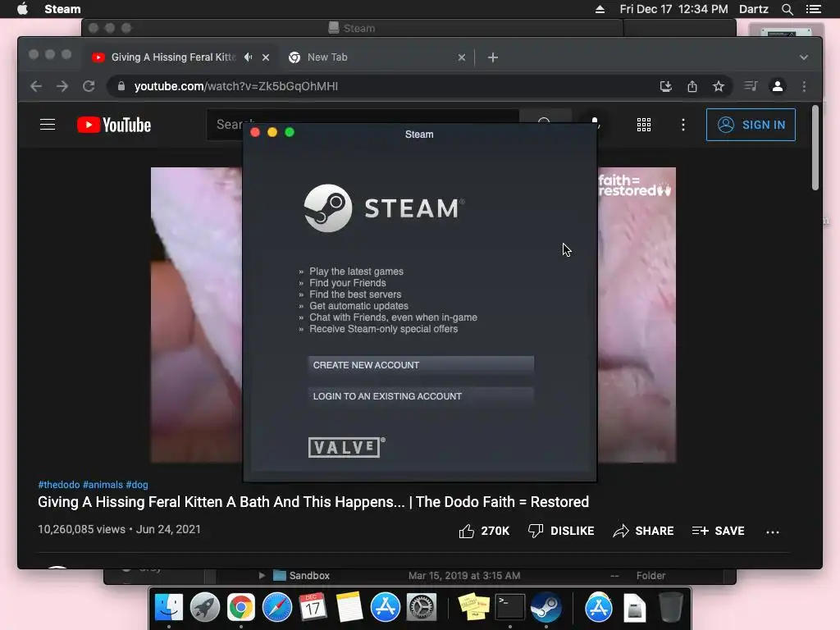840x630 pixels.
Task: Open Steam from the Dock
Action: (546, 608)
